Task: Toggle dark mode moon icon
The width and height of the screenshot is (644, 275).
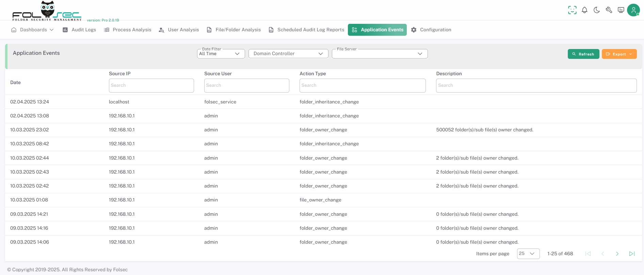Action: click(x=597, y=10)
